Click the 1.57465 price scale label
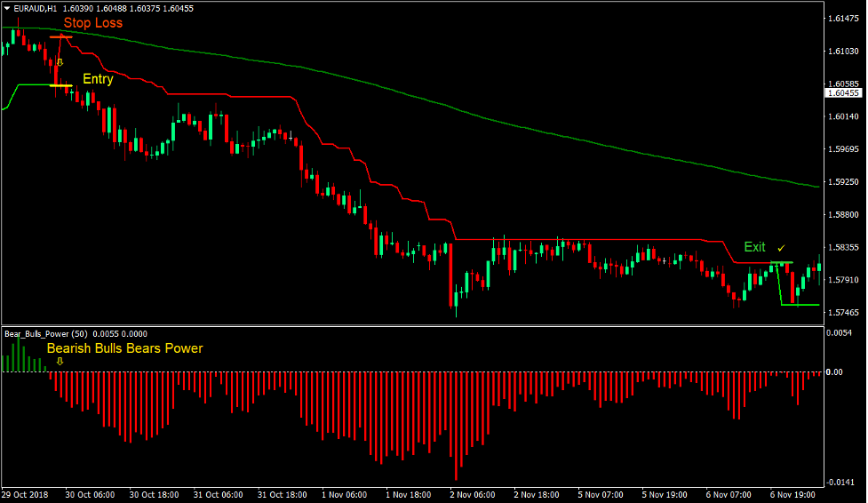Image resolution: width=868 pixels, height=503 pixels. 843,313
